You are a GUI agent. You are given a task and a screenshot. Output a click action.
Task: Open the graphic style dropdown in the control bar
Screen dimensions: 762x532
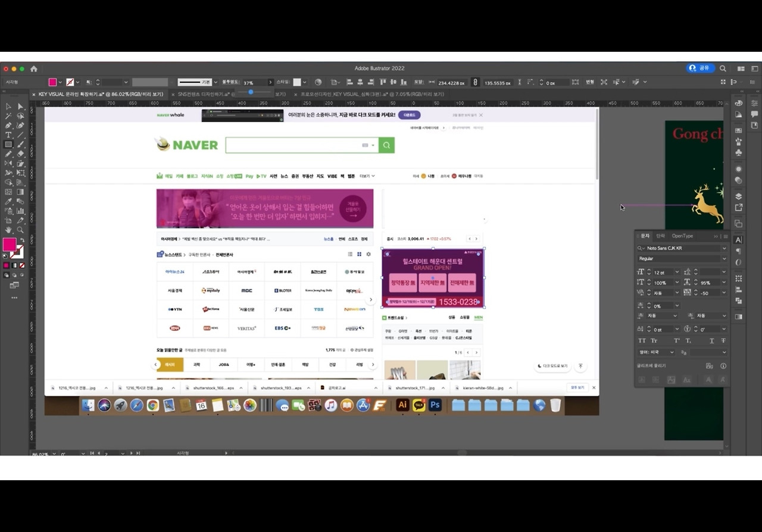[x=306, y=82]
